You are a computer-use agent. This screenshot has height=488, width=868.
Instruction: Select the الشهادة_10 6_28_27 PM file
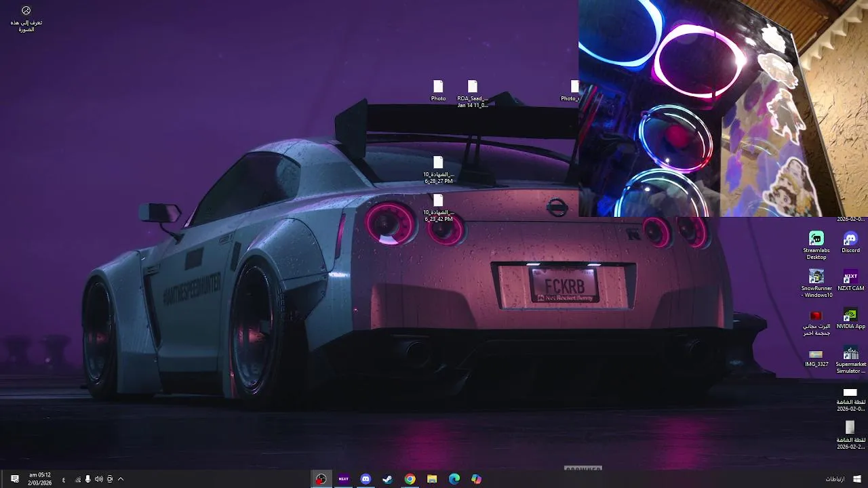438,170
